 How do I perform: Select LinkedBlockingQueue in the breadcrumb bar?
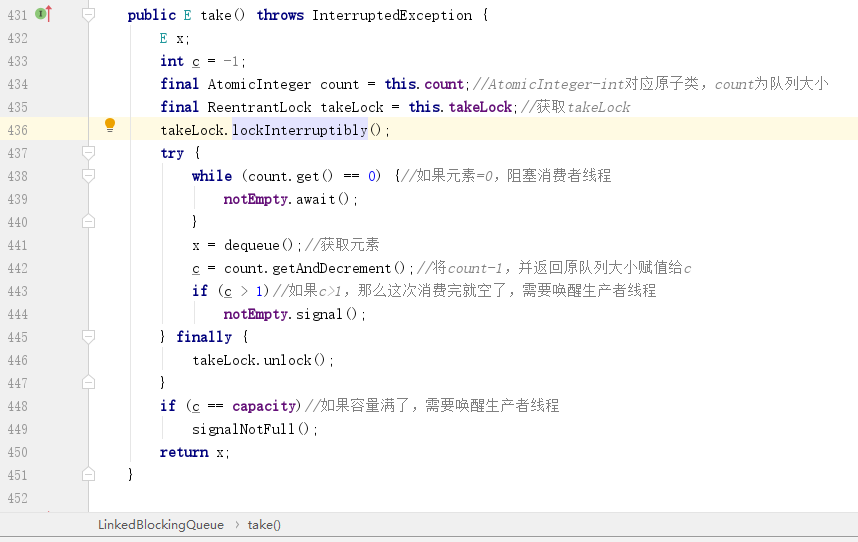click(x=161, y=525)
